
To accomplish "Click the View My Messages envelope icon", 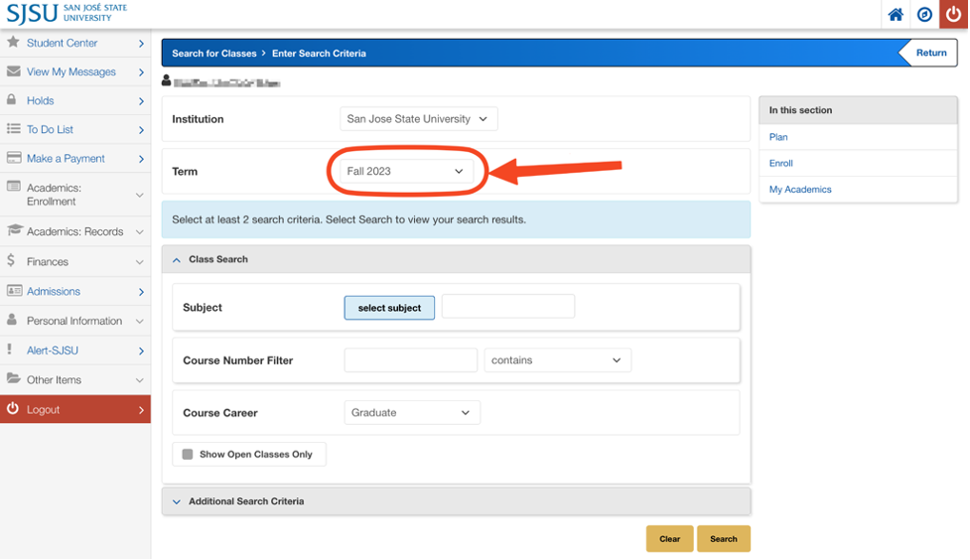I will [13, 71].
